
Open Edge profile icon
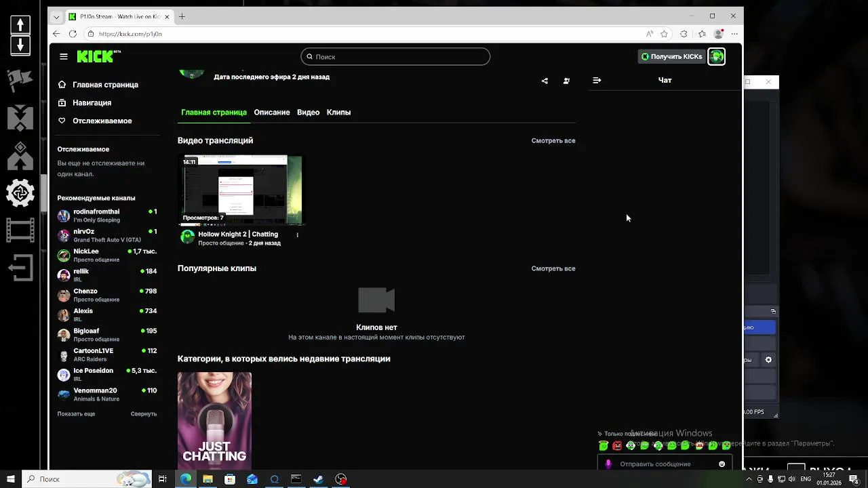(x=719, y=34)
